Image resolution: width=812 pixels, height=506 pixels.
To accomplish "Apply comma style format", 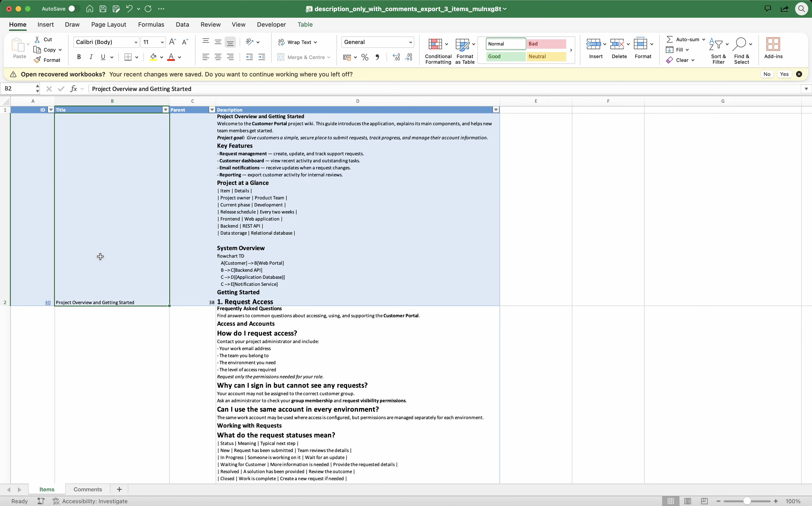I will coord(377,57).
